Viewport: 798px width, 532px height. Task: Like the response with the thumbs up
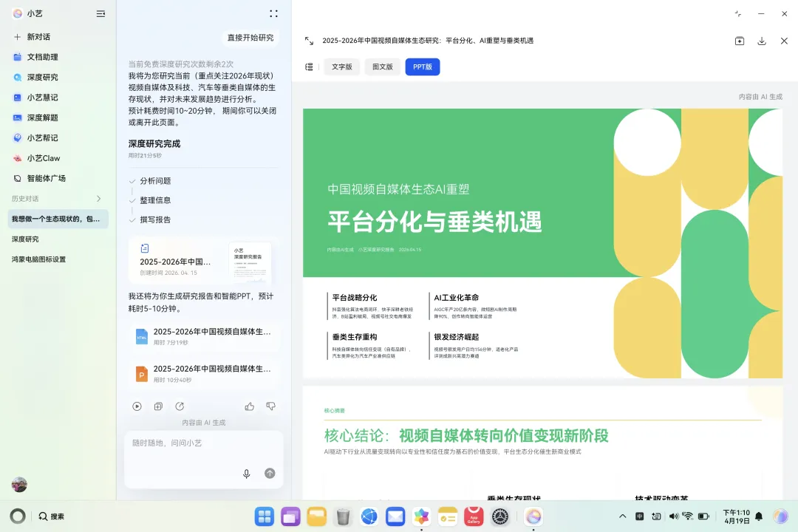(250, 406)
